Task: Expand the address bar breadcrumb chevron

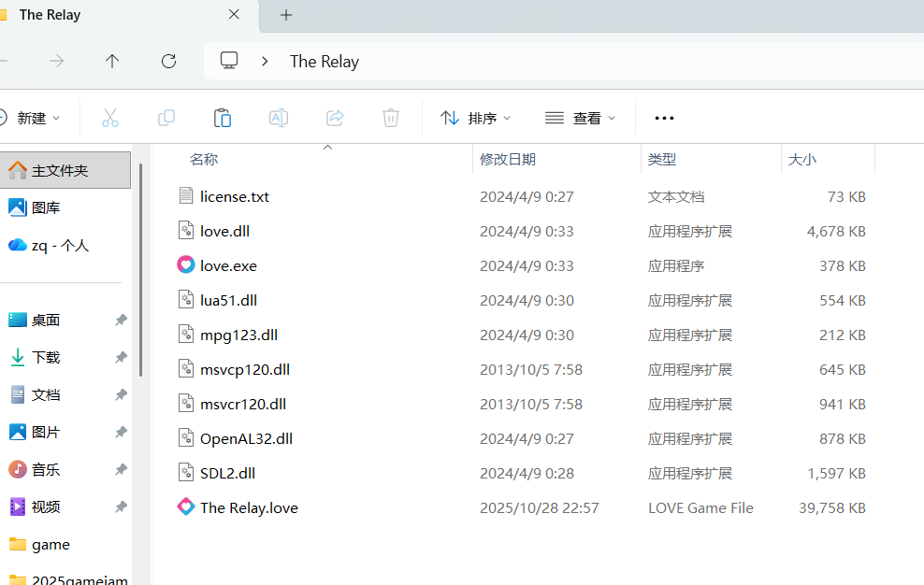Action: click(x=265, y=62)
